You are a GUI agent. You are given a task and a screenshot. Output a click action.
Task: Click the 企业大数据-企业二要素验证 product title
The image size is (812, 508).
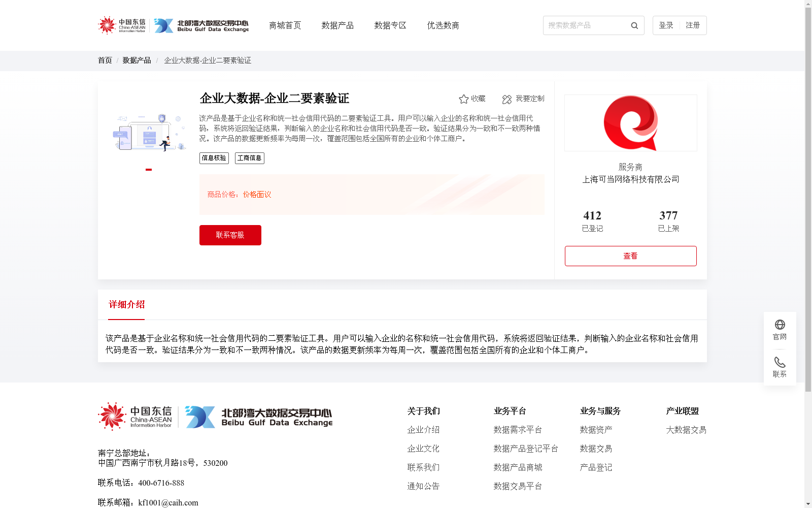(275, 99)
